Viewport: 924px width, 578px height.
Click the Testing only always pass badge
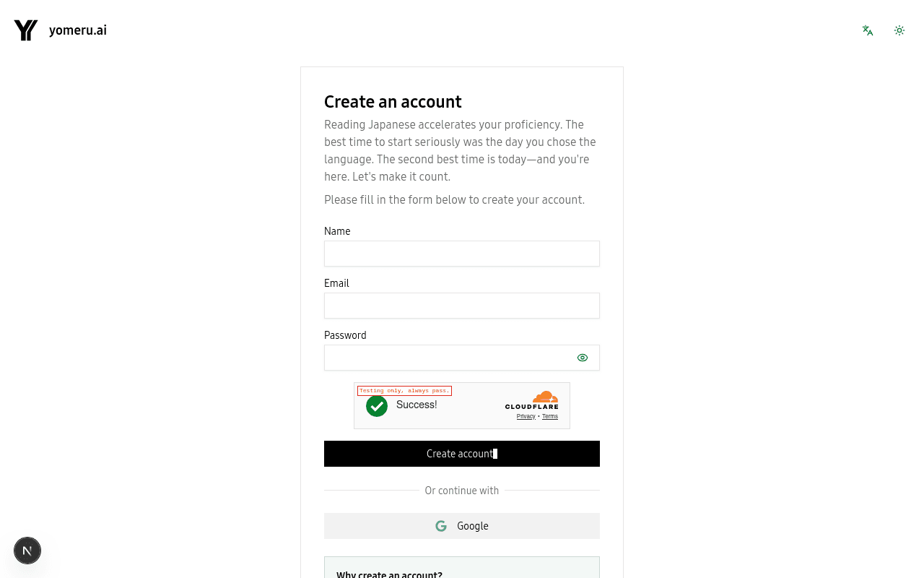(404, 390)
